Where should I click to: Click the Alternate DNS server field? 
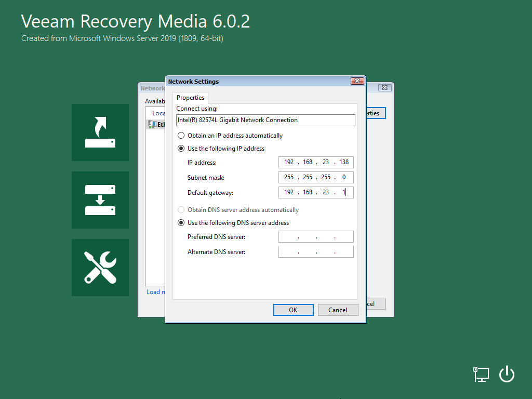[316, 252]
